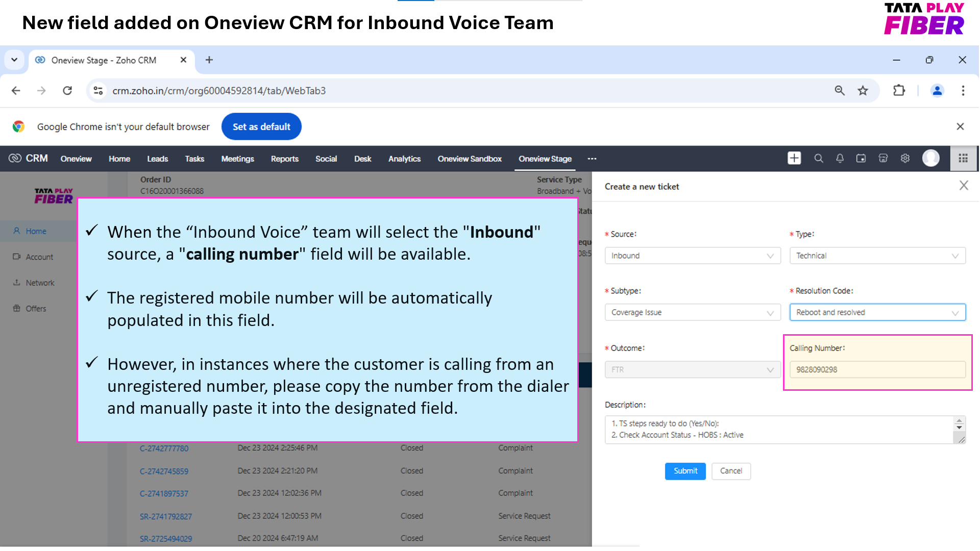
Task: Click the Calling Number input field
Action: coord(877,369)
